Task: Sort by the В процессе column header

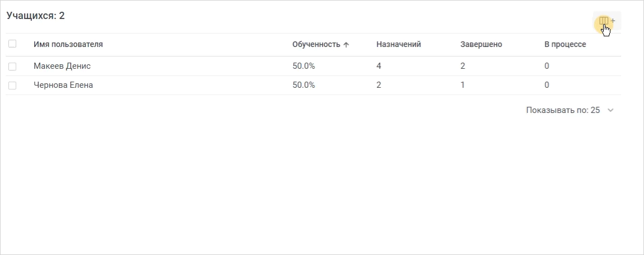Action: click(x=565, y=44)
